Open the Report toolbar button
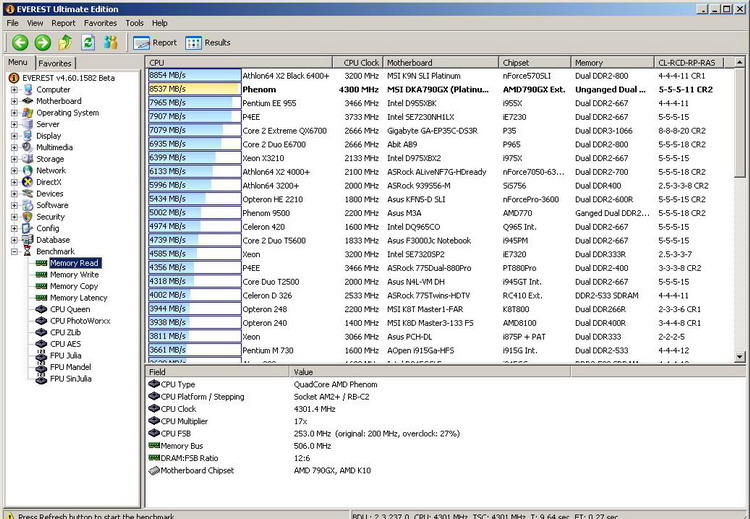The height and width of the screenshot is (519, 750). (x=155, y=43)
